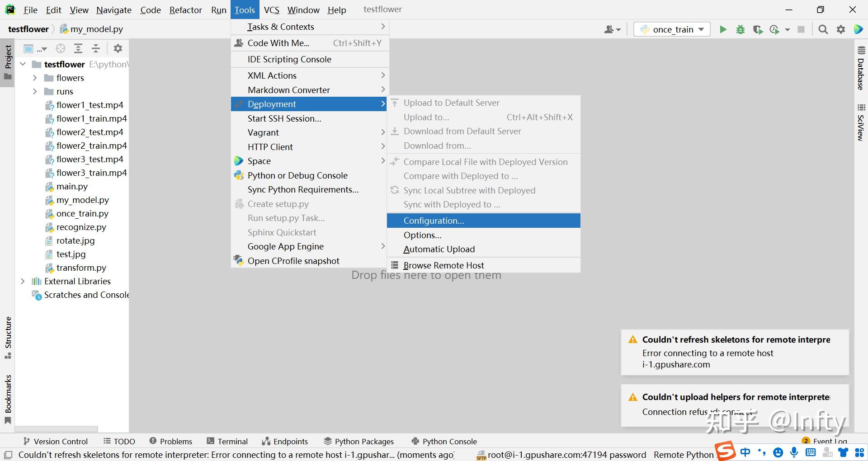Open XML Actions submenu
This screenshot has width=868, height=461.
point(310,75)
